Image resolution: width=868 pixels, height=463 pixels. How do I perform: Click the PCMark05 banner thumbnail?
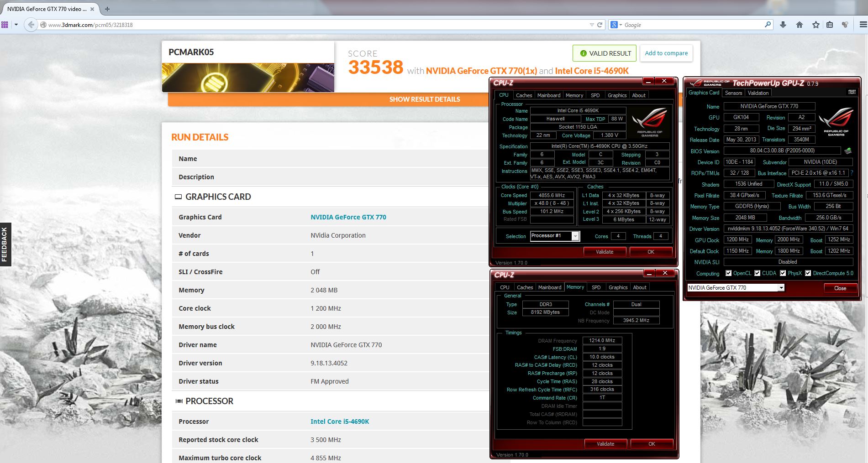tap(248, 78)
